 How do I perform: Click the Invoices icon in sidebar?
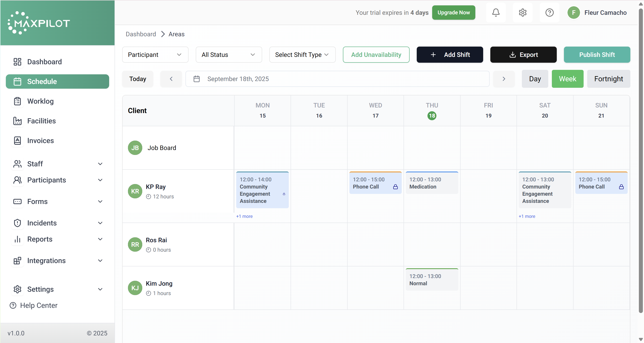coord(17,141)
